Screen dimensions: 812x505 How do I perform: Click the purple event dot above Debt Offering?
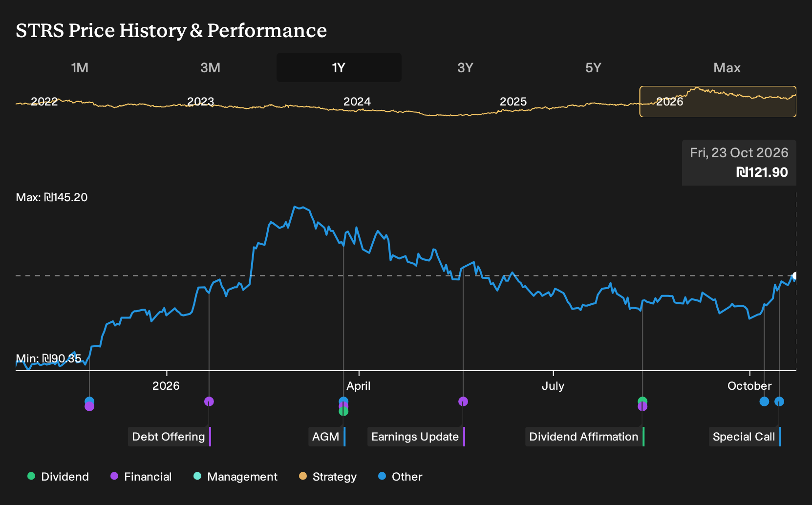tap(209, 401)
